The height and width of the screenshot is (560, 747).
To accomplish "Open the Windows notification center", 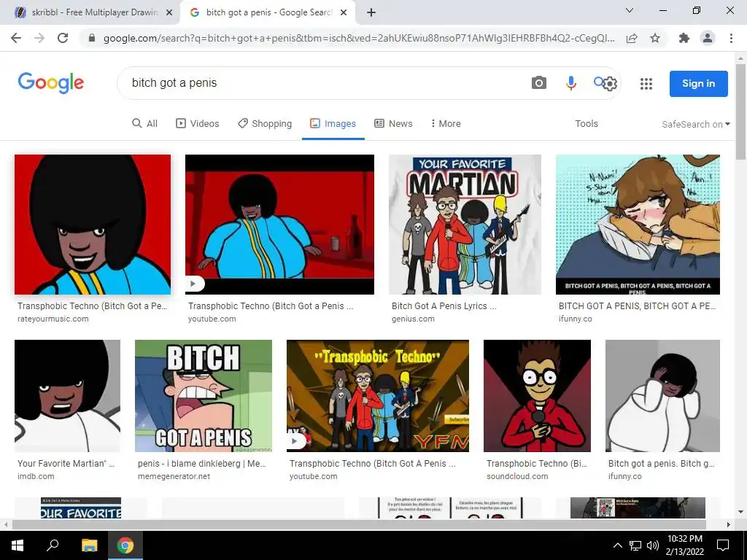I will pos(723,545).
